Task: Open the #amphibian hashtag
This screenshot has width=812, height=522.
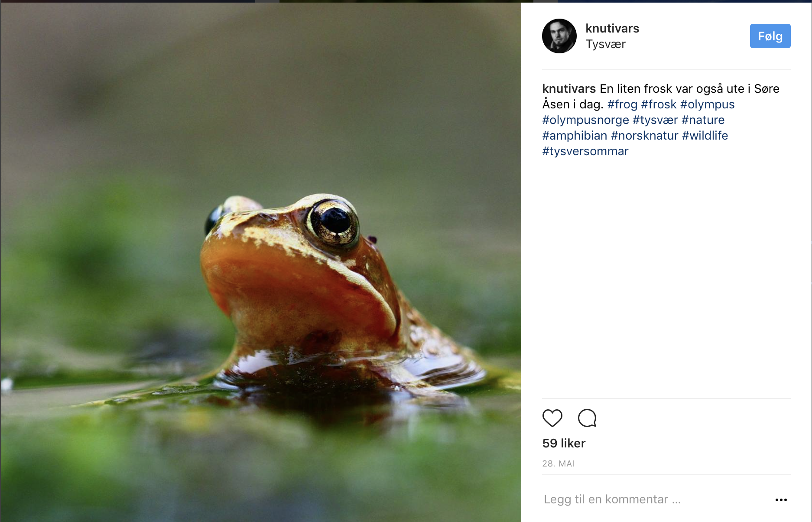Action: click(575, 136)
